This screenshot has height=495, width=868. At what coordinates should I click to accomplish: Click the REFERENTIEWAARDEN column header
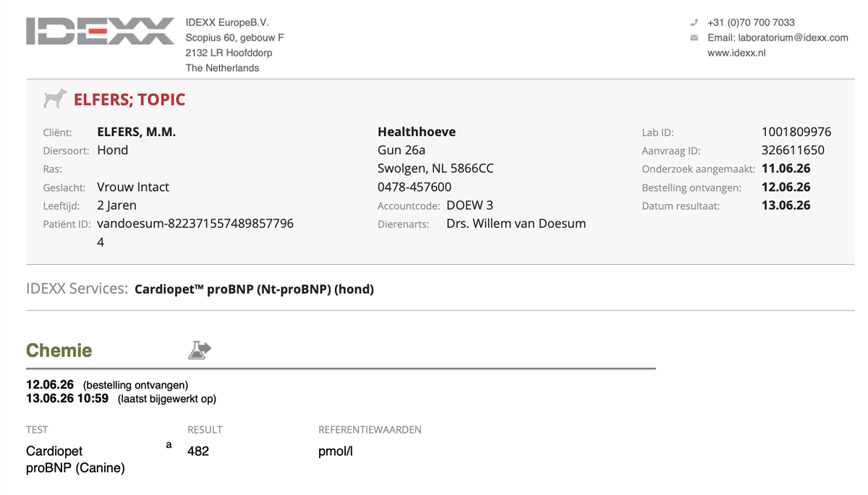(370, 429)
